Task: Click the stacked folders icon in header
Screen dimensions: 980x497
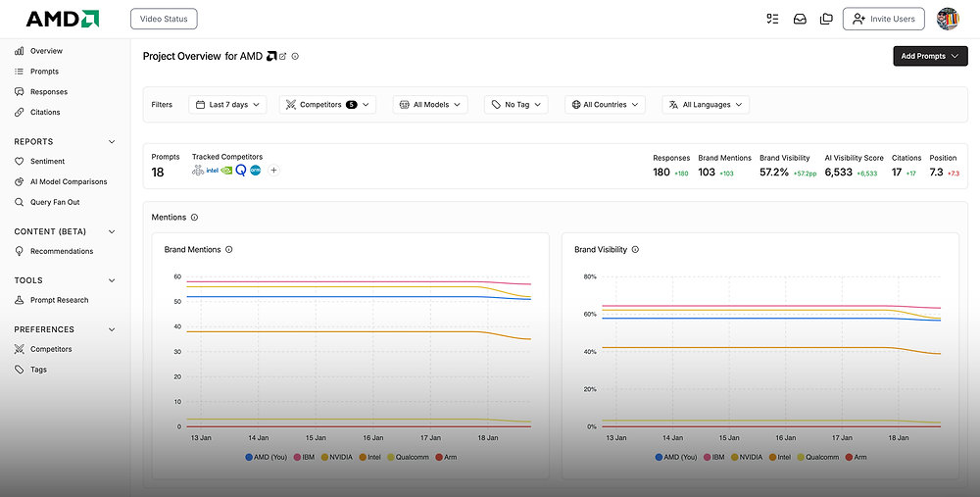Action: click(826, 19)
